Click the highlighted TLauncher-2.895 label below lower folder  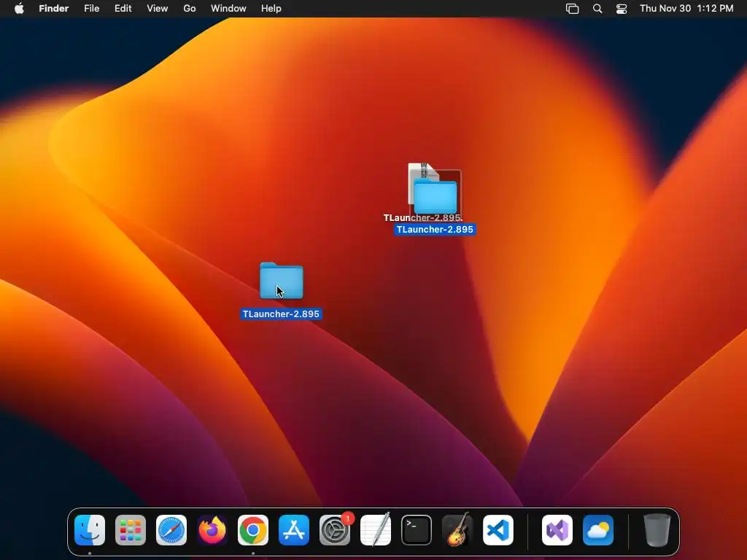(281, 314)
